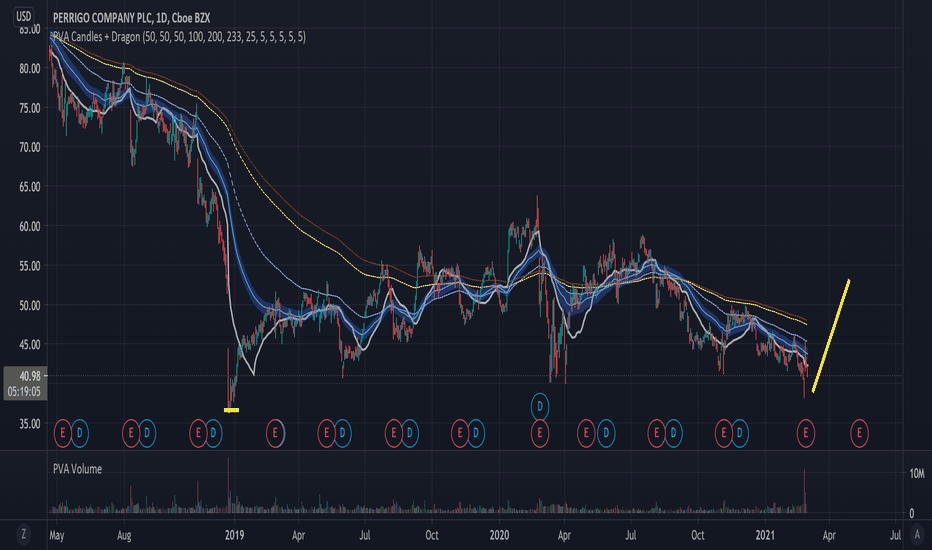Open the D dividend marker just before 2021
Viewport: 932px width, 550px height.
(x=739, y=433)
